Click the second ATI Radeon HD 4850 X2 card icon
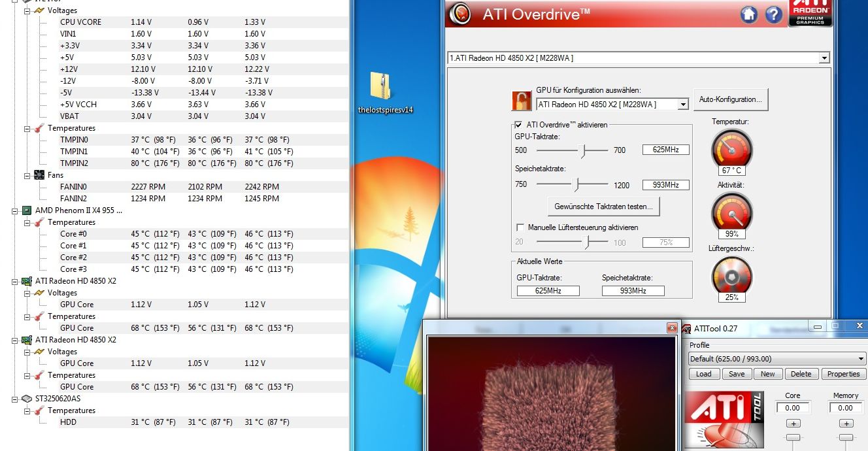The height and width of the screenshot is (451, 868). pos(27,340)
